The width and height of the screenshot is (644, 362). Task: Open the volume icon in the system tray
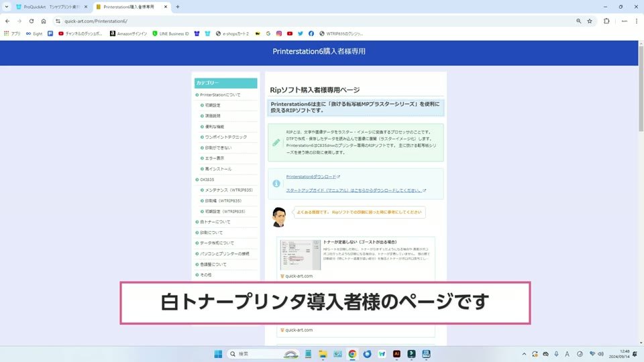tap(600, 354)
